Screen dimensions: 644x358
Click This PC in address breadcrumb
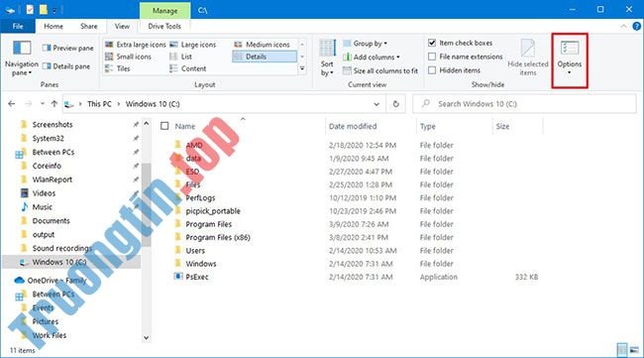coord(99,104)
